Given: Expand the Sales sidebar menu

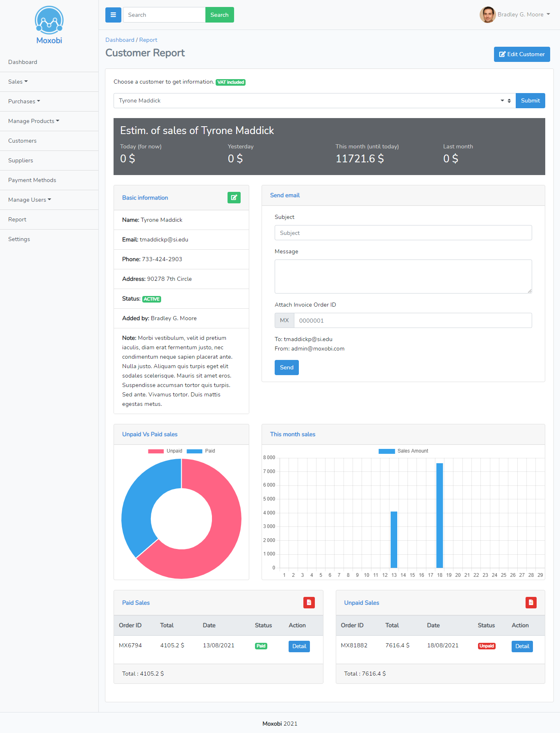Looking at the screenshot, I should click(x=18, y=82).
